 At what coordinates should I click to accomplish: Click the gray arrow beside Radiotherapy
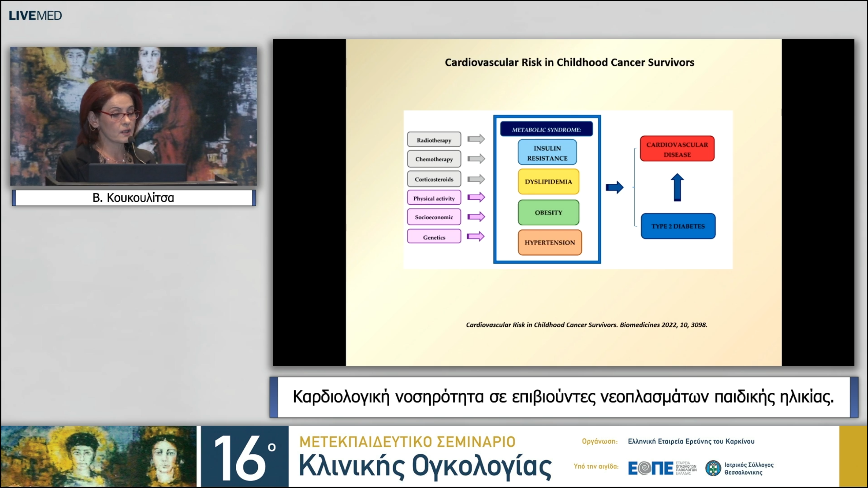coord(476,139)
